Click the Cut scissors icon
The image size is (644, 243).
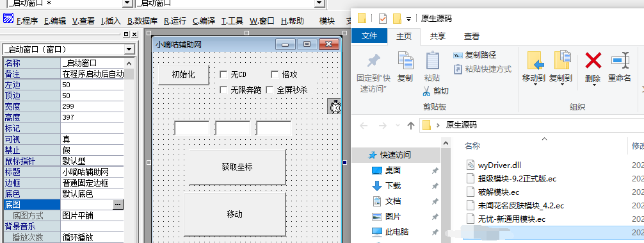(426, 91)
